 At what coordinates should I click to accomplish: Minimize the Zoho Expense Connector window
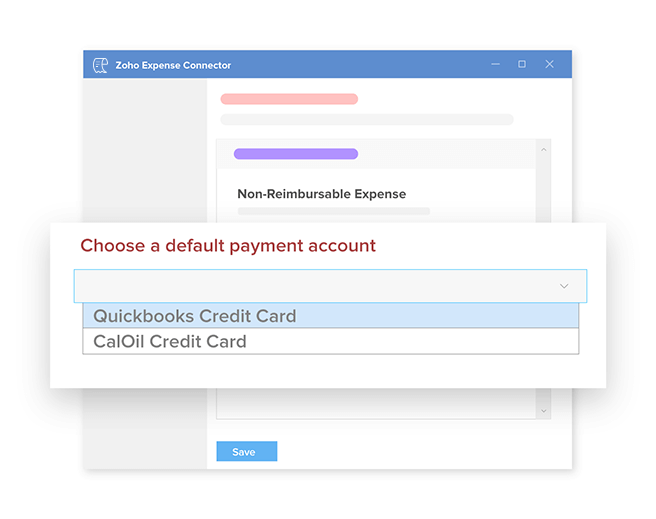(496, 65)
